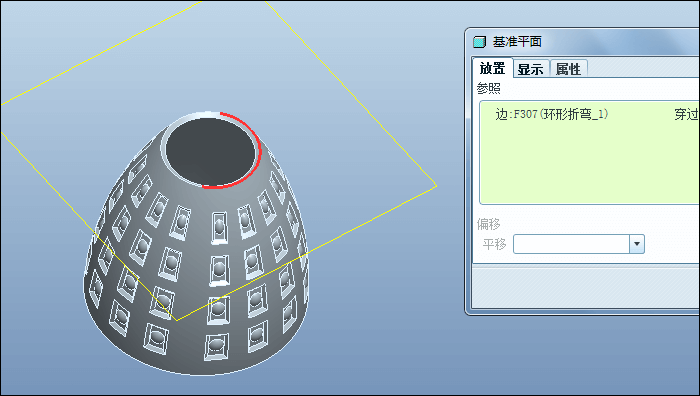Image resolution: width=700 pixels, height=396 pixels.
Task: Click the dark circular opening atop the model
Action: tap(210, 151)
